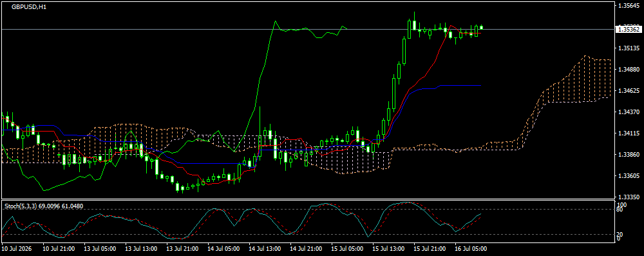The height and width of the screenshot is (256, 644).
Task: Click the 14 Jul 05:00 time label
Action: (223, 249)
